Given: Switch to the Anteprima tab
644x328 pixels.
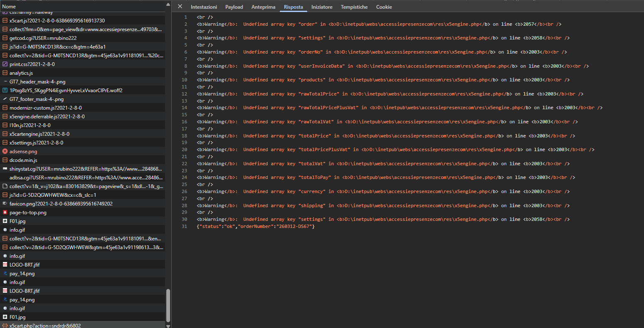Looking at the screenshot, I should pos(263,7).
